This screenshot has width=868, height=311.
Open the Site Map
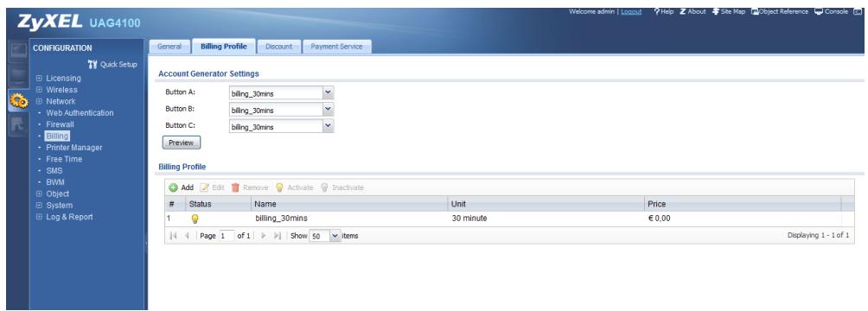coord(729,11)
